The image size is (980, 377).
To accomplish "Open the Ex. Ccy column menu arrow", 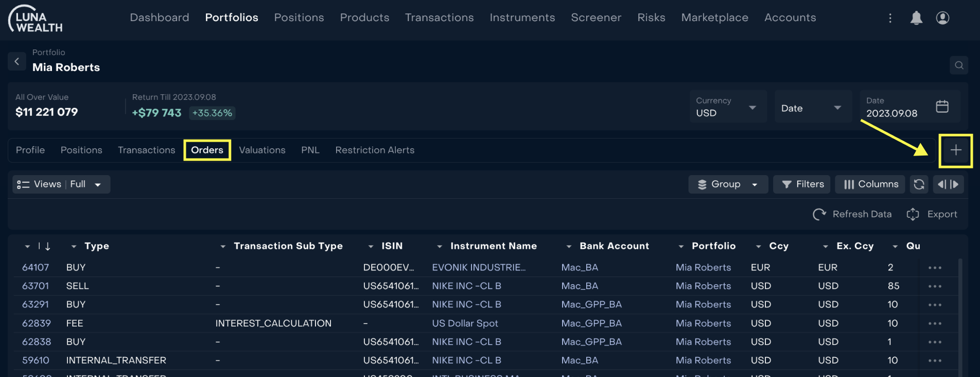I will coord(826,247).
